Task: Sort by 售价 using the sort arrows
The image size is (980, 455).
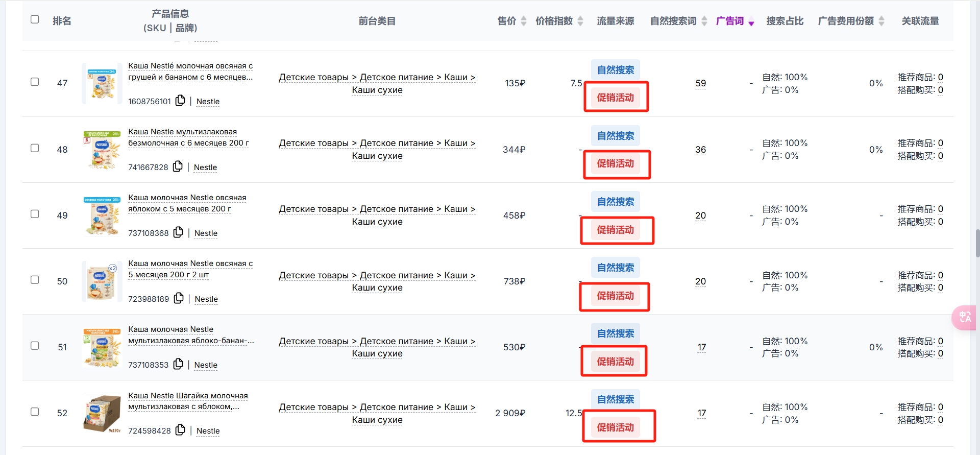Action: pos(524,21)
